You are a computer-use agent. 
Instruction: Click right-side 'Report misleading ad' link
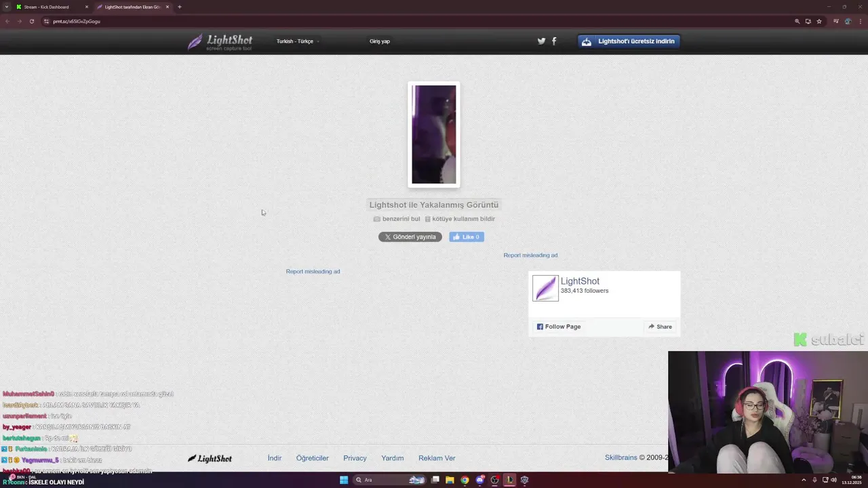tap(530, 255)
